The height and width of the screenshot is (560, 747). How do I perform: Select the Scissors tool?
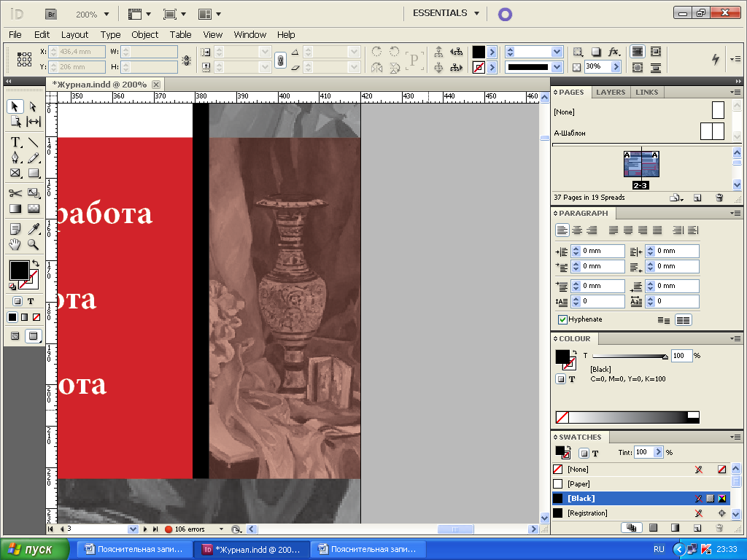[x=15, y=192]
